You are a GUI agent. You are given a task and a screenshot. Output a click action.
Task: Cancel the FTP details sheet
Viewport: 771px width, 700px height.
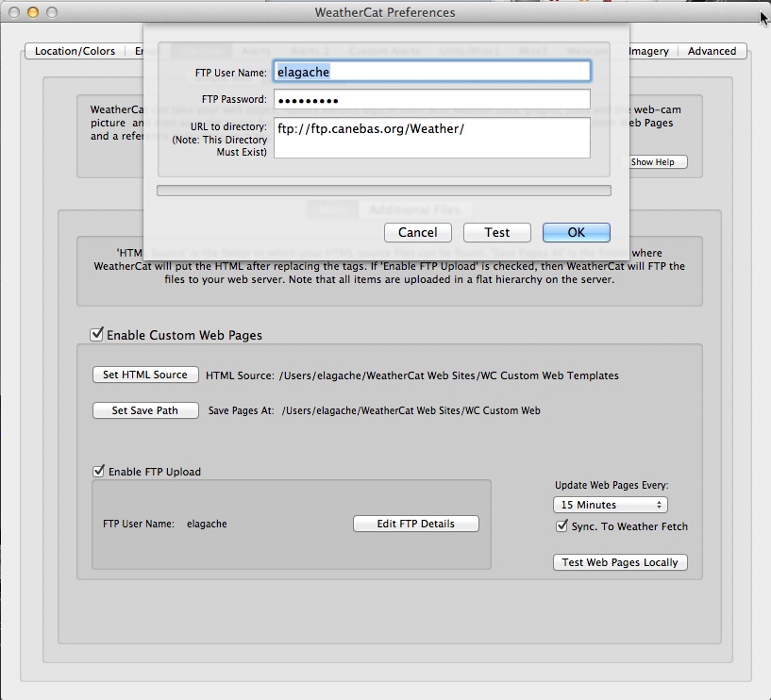click(417, 232)
